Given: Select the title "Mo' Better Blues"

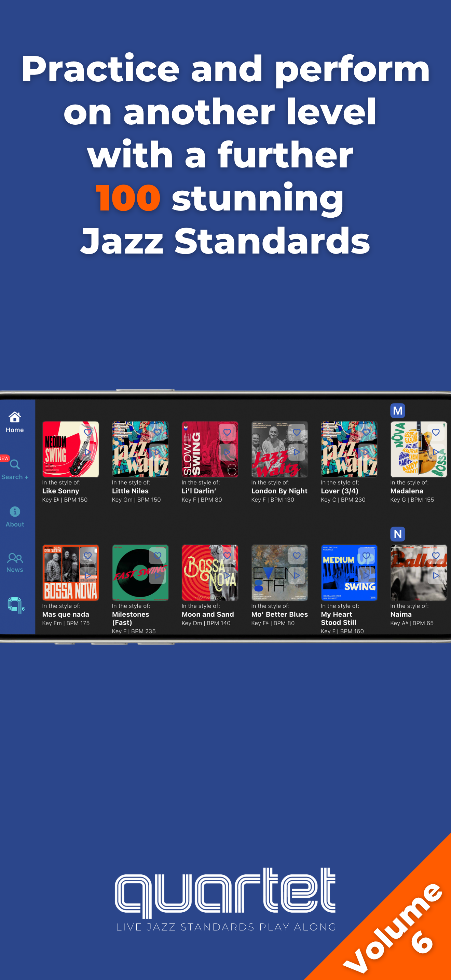Looking at the screenshot, I should pyautogui.click(x=279, y=614).
